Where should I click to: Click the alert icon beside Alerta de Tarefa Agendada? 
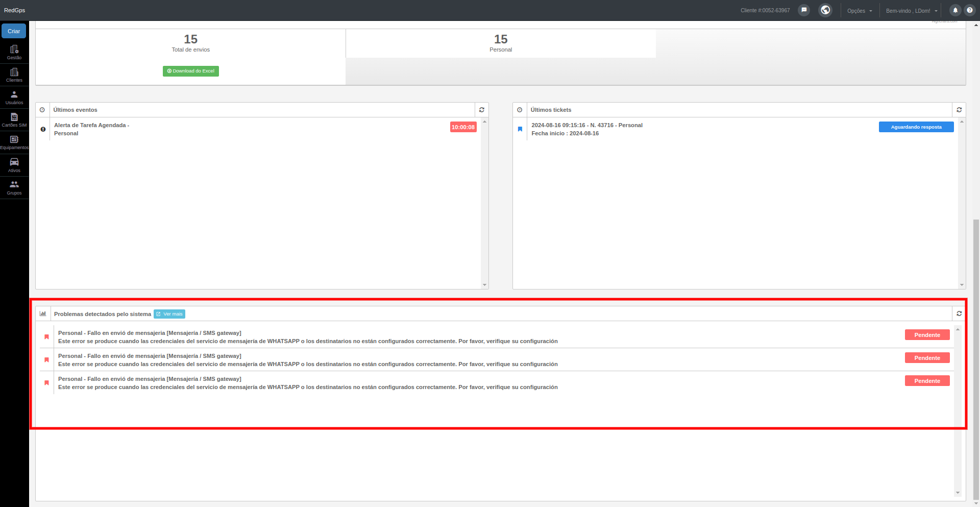coord(43,129)
